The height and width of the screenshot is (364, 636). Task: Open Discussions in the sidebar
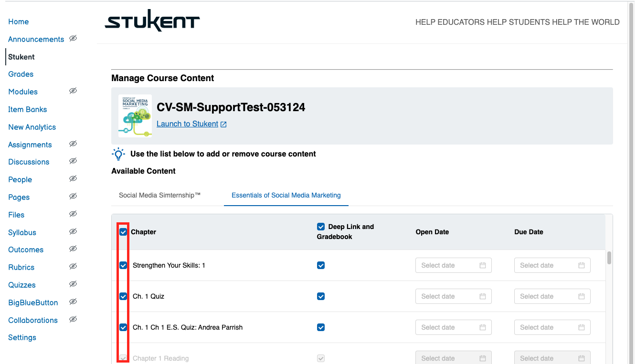[x=29, y=162]
